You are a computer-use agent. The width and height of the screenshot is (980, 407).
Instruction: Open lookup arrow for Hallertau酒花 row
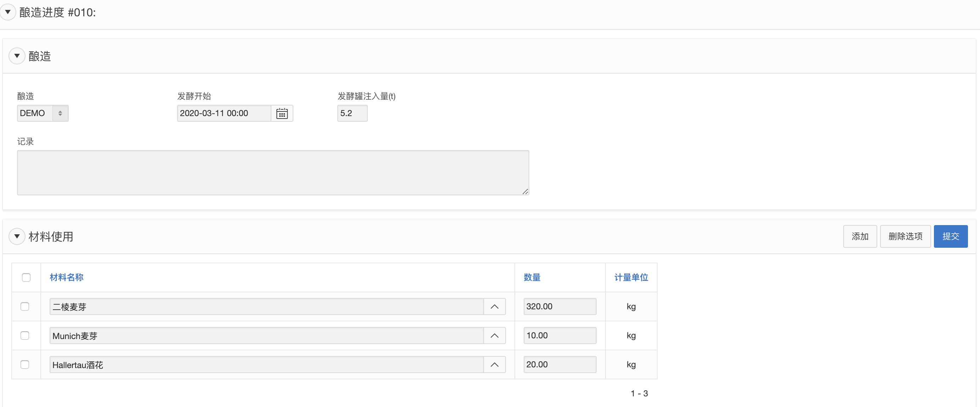click(494, 365)
